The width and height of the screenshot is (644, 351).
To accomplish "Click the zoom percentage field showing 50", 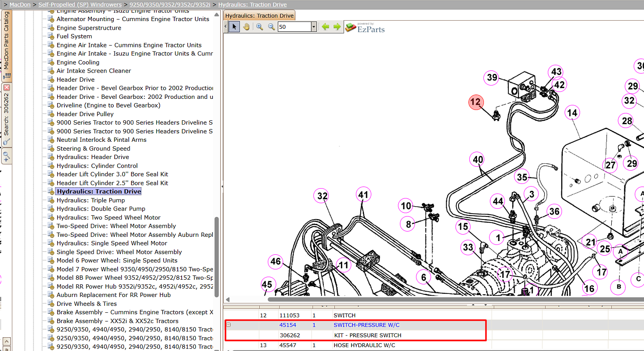I will tap(295, 27).
